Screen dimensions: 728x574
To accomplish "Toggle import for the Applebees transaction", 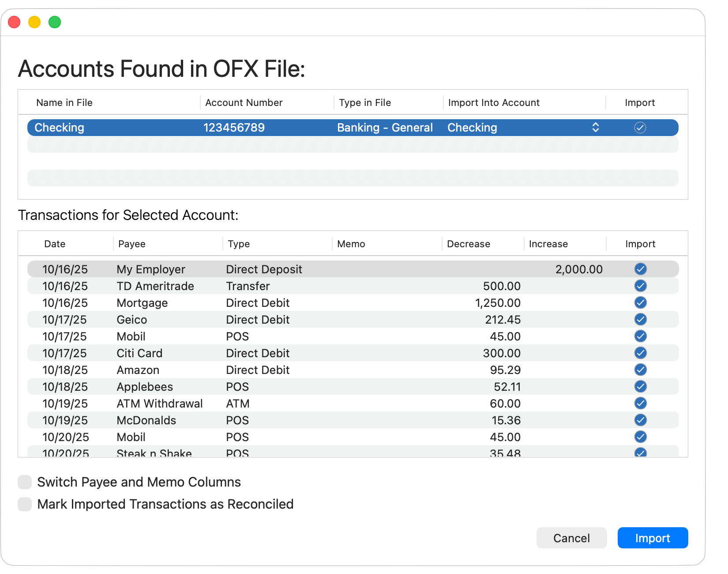I will point(640,386).
